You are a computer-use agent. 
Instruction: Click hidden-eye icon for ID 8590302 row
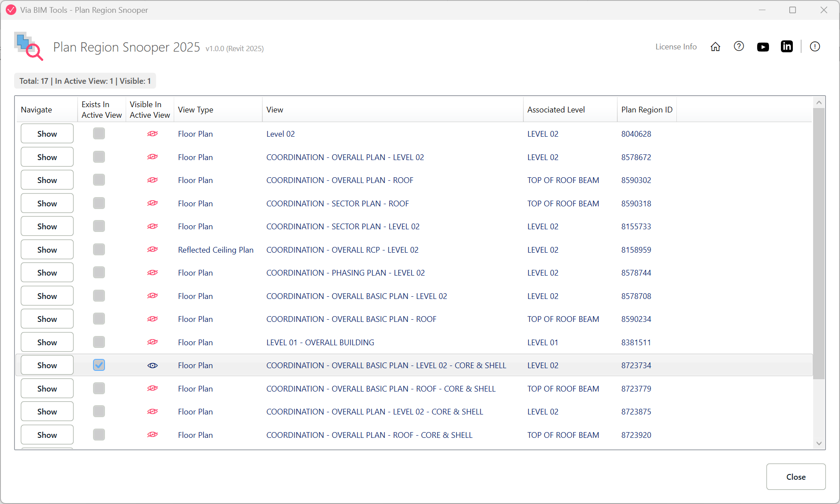(153, 180)
